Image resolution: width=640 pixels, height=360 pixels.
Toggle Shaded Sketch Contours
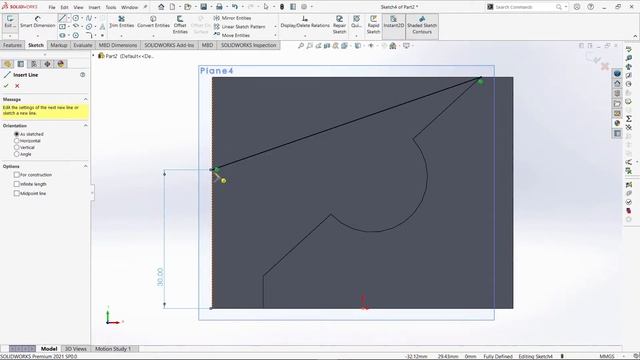coord(422,25)
